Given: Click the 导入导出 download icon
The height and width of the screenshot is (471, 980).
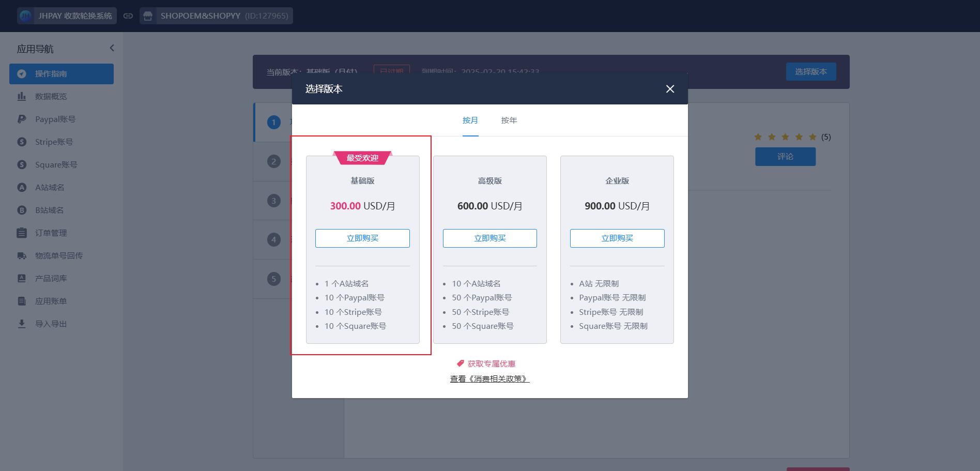Looking at the screenshot, I should [22, 324].
